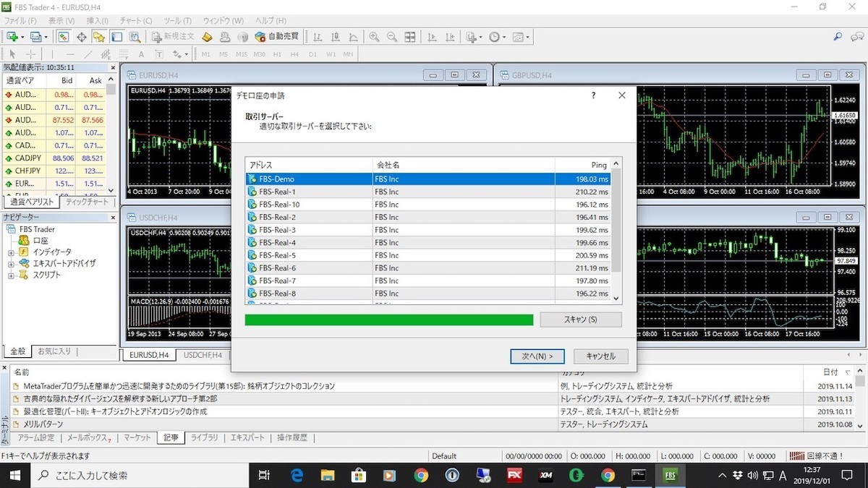Click the green scan progress bar
Image resolution: width=868 pixels, height=488 pixels.
click(389, 320)
